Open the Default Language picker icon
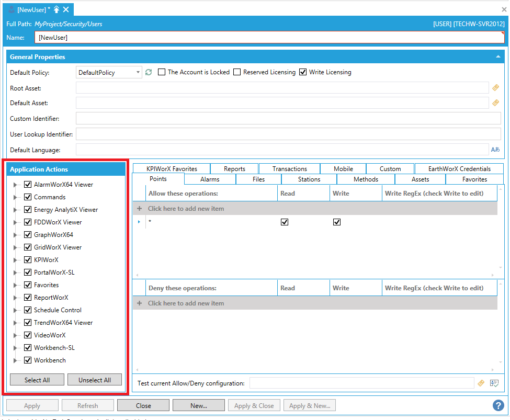 (495, 150)
